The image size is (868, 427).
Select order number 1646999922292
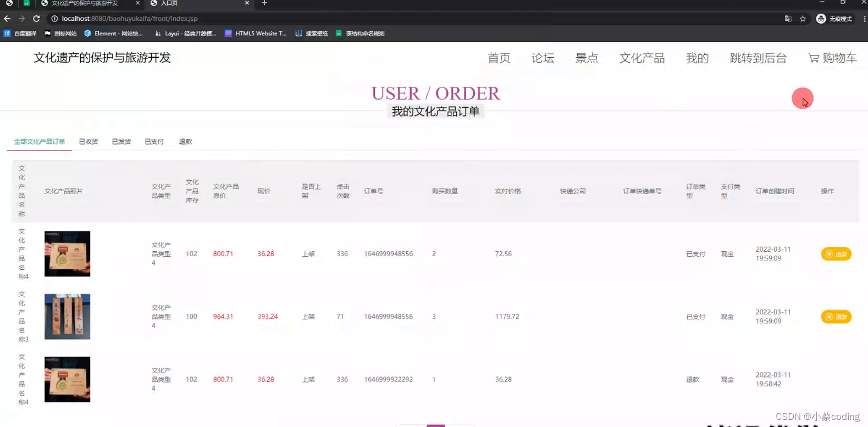[x=388, y=379]
